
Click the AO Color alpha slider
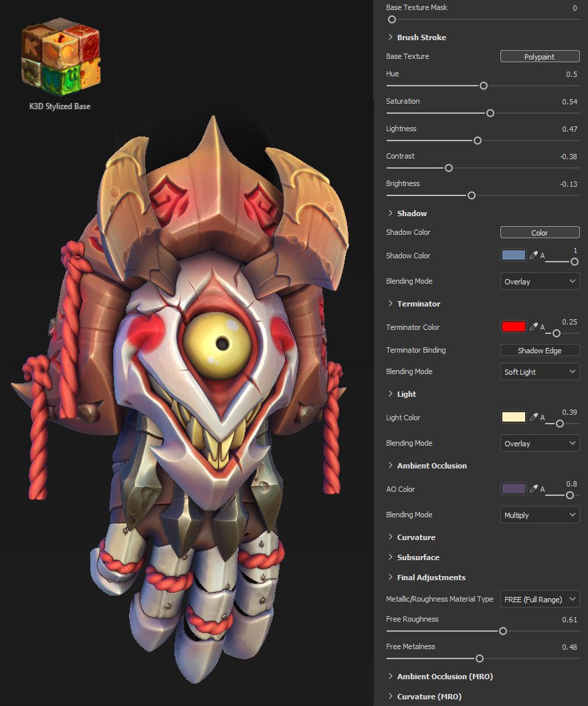[563, 495]
